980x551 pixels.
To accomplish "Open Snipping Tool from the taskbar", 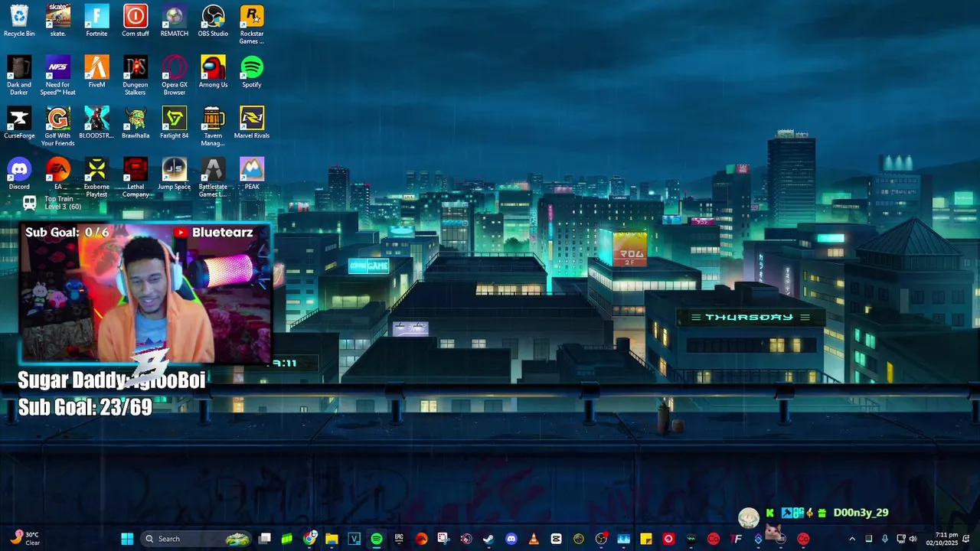I will [x=443, y=539].
